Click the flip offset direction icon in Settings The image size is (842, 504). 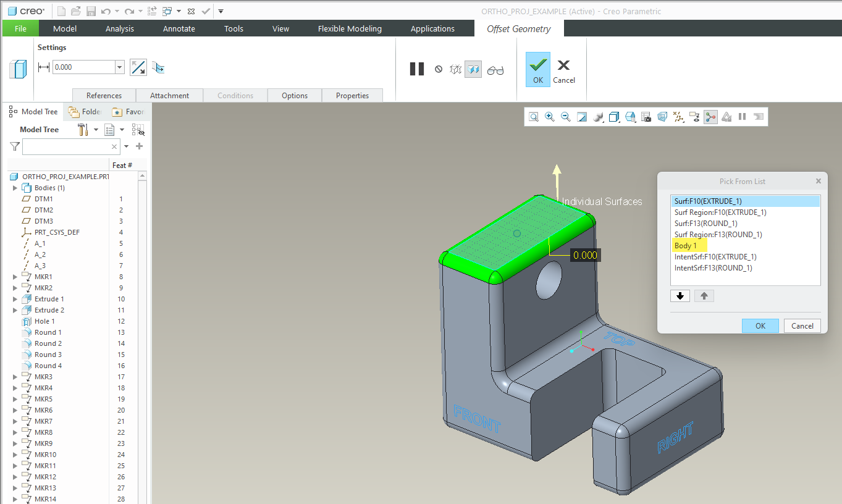138,67
